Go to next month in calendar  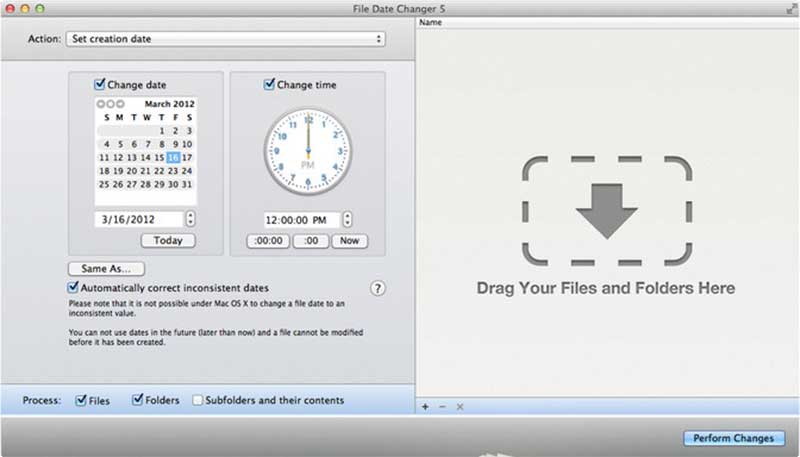[x=120, y=104]
